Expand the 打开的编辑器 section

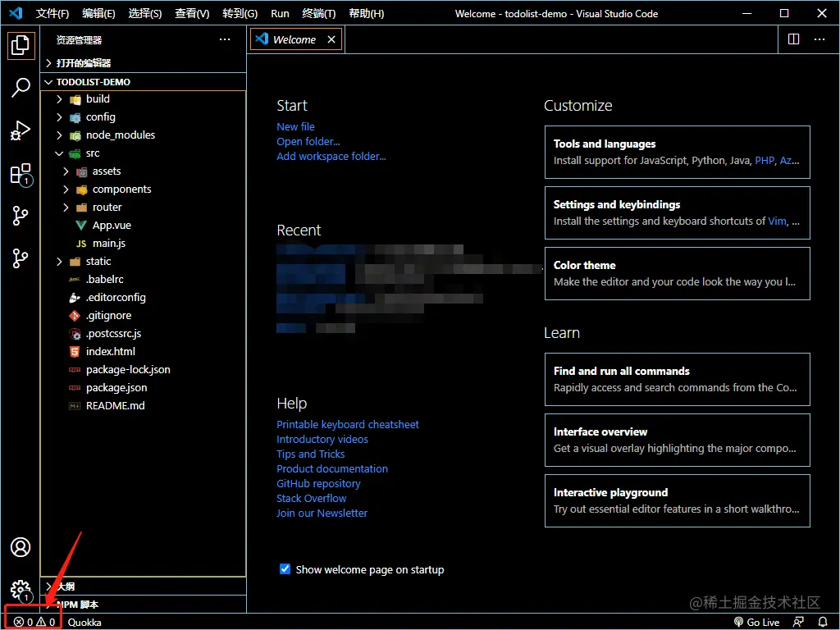point(144,62)
